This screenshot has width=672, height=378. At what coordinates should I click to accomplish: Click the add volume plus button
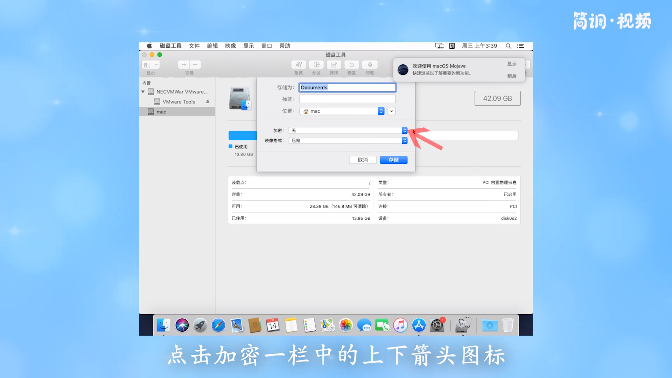click(184, 65)
